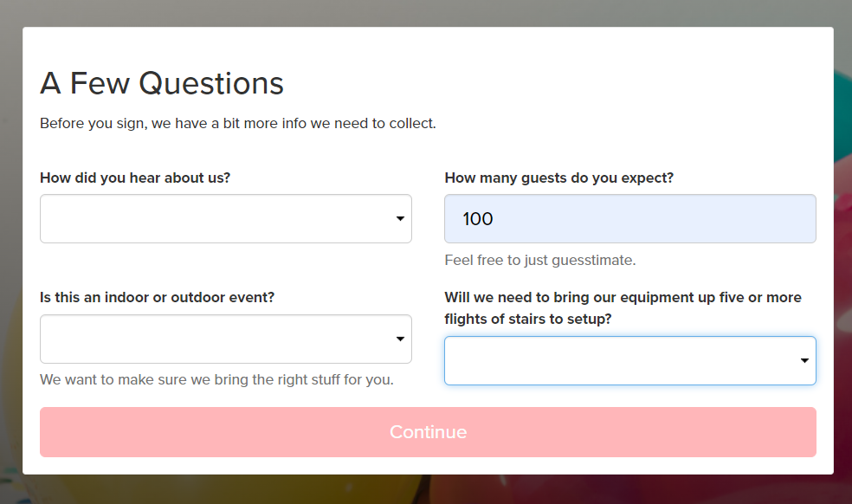
Task: Open the indoor or outdoor event dropdown
Action: 225,339
